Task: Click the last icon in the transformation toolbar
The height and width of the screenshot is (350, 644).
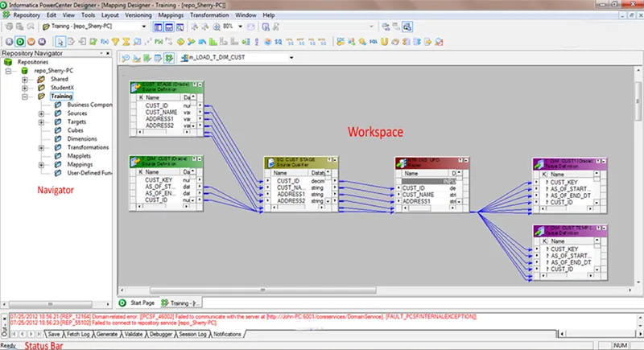Action: pos(439,42)
